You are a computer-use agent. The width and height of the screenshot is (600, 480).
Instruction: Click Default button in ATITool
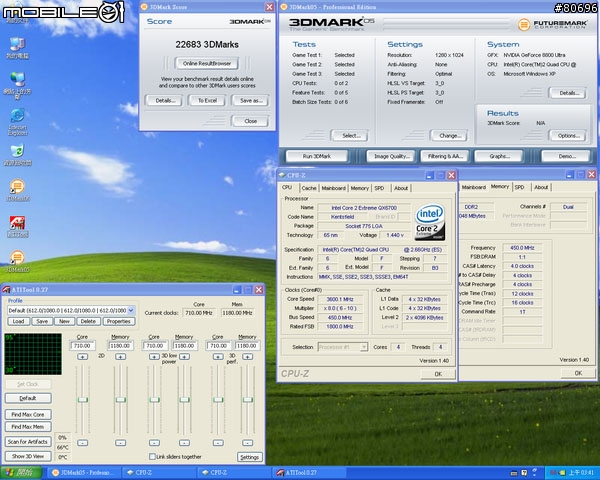[x=28, y=398]
